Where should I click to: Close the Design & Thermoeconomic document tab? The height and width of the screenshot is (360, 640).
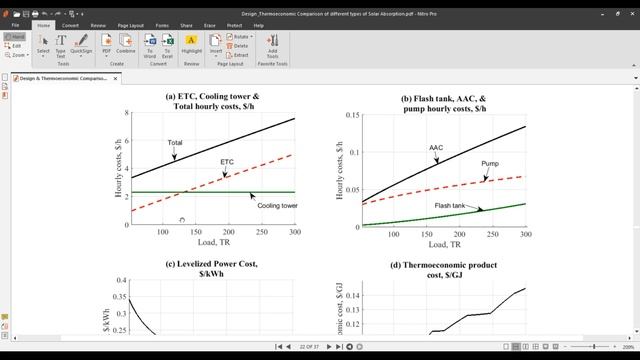115,78
